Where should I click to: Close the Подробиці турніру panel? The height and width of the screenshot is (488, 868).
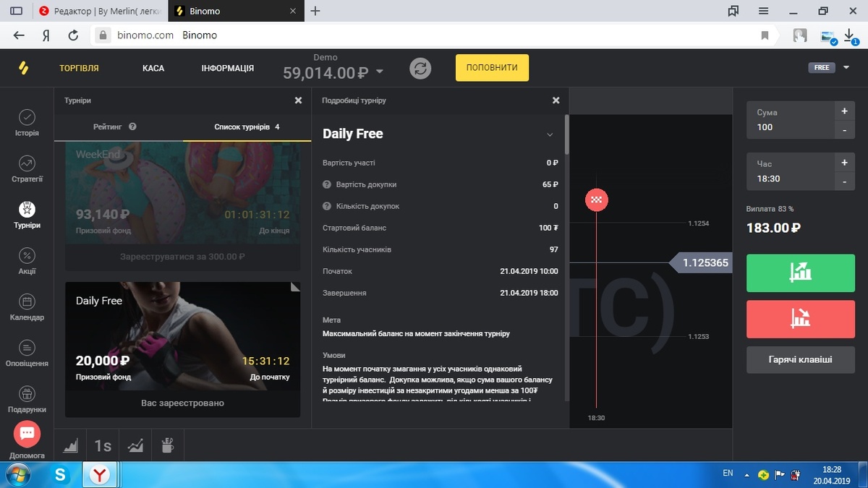(x=556, y=100)
